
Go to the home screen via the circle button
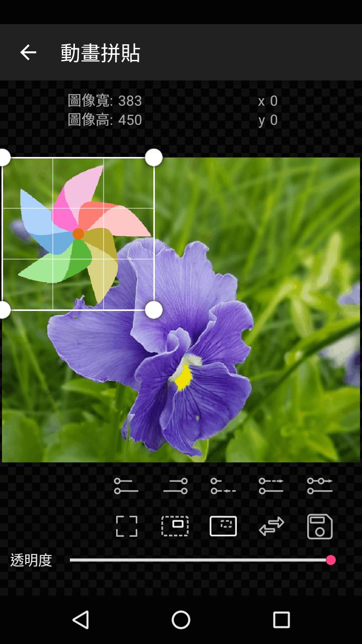181,620
